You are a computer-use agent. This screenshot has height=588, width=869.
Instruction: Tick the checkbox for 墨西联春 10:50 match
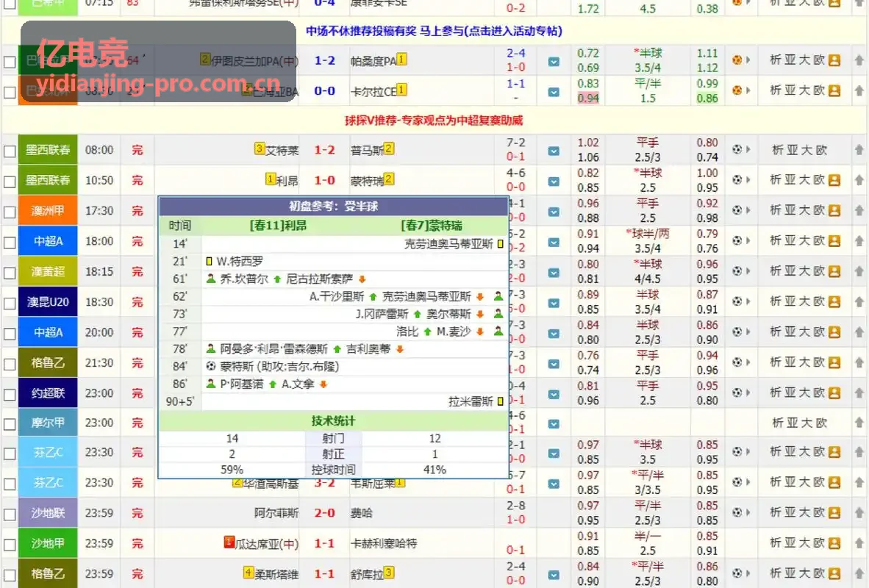10,182
